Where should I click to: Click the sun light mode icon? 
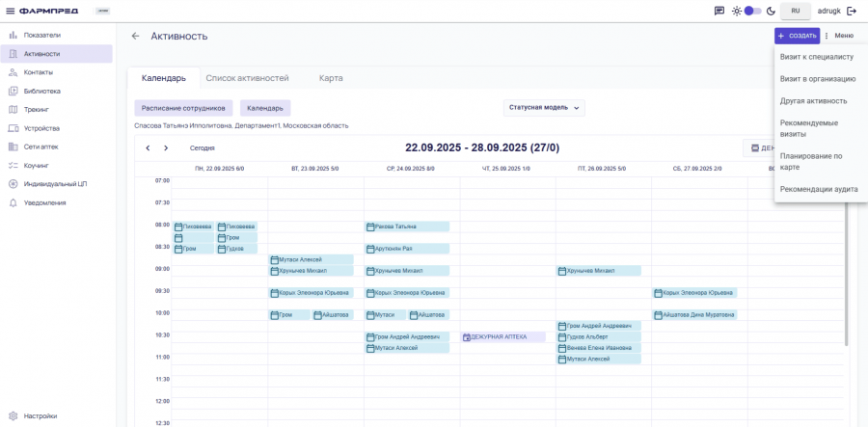point(737,11)
